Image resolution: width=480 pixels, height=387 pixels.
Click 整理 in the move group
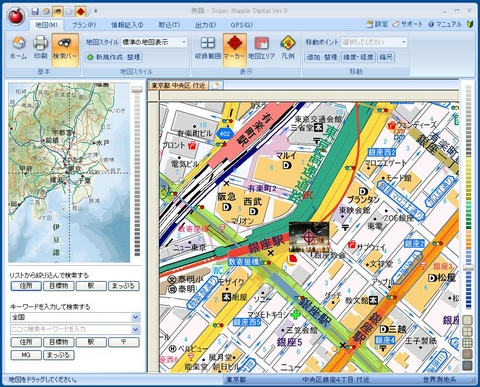331,57
